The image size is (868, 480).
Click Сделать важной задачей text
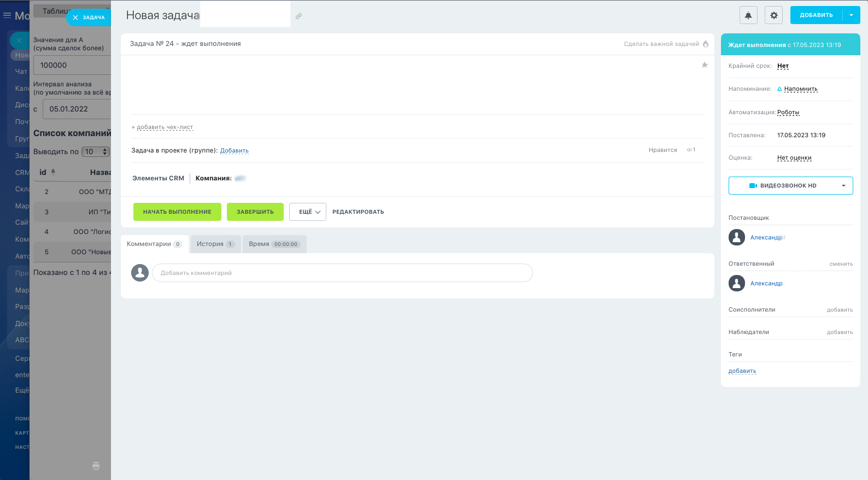[661, 44]
